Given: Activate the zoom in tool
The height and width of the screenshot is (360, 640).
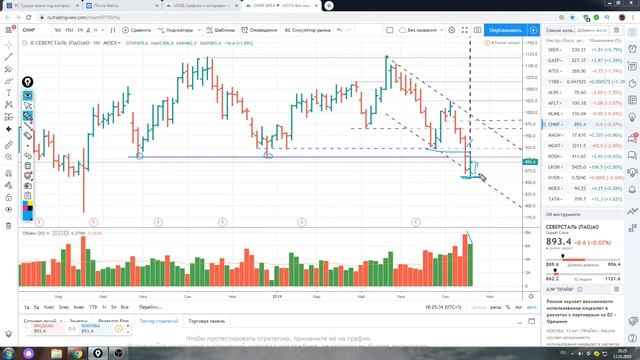Looking at the screenshot, I should pos(9,157).
